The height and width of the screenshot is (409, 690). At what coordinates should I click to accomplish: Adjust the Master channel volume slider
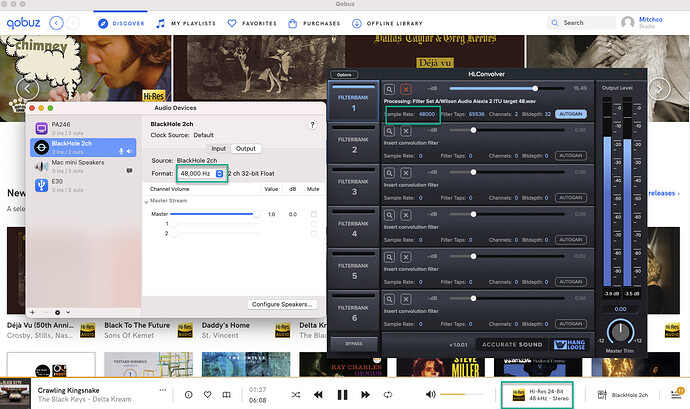(x=213, y=214)
